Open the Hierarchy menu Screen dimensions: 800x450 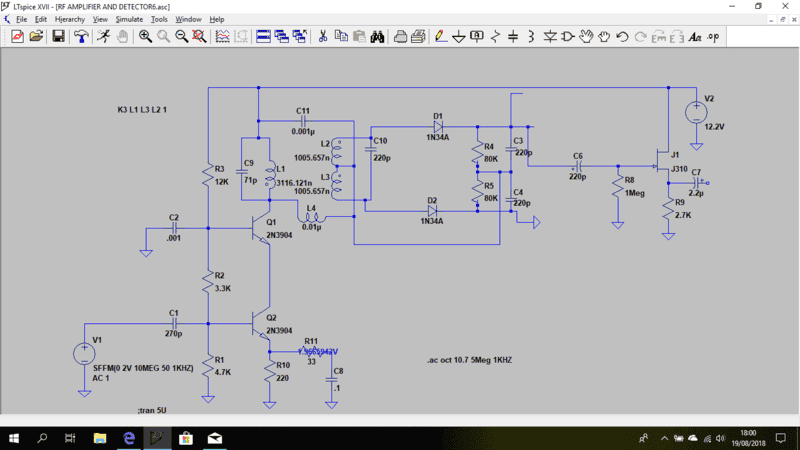pyautogui.click(x=70, y=19)
